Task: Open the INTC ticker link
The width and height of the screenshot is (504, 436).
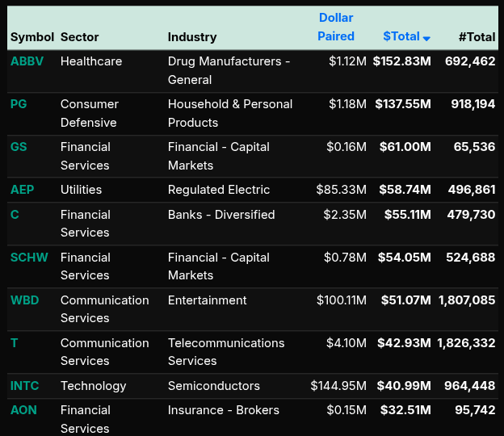Action: pos(24,386)
